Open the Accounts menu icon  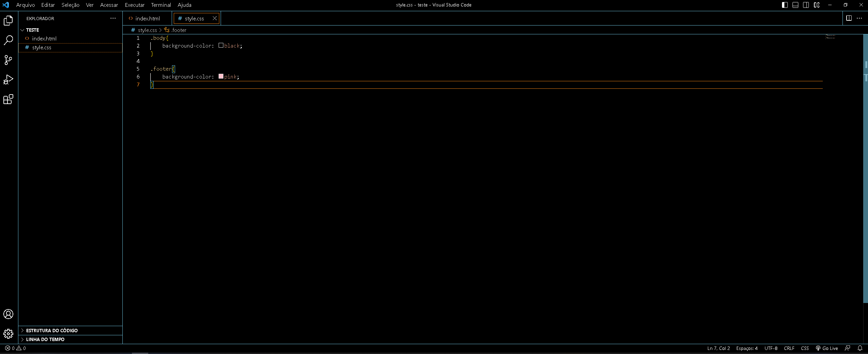pos(8,314)
